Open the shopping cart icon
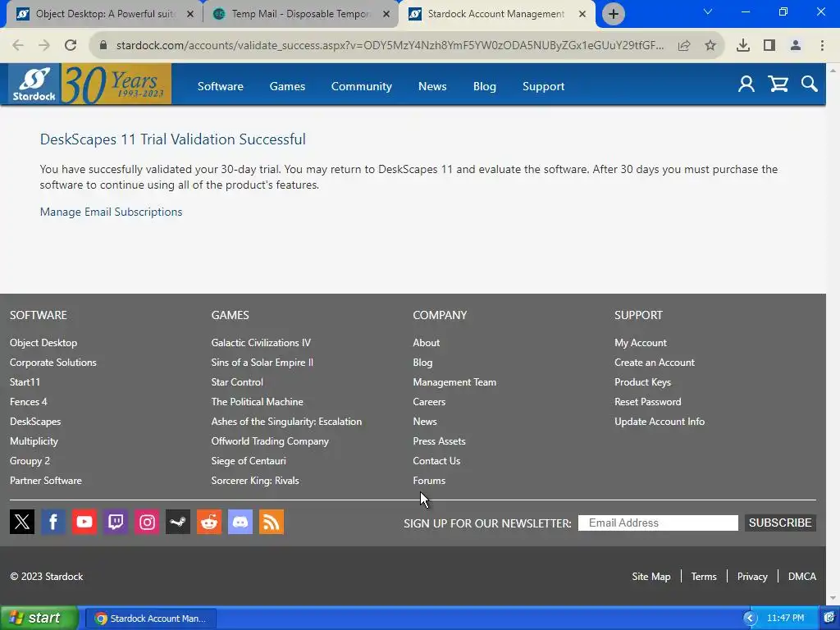The height and width of the screenshot is (630, 840). (x=778, y=84)
